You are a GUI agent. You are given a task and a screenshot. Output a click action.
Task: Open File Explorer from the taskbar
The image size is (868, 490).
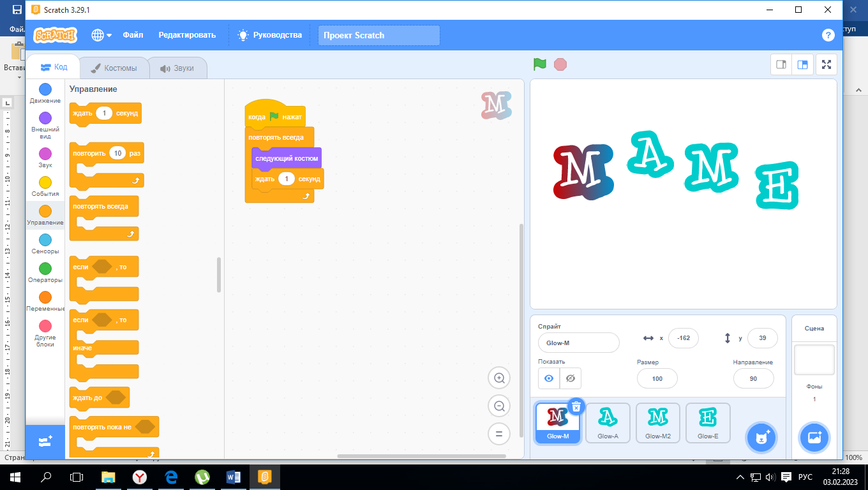pos(108,477)
